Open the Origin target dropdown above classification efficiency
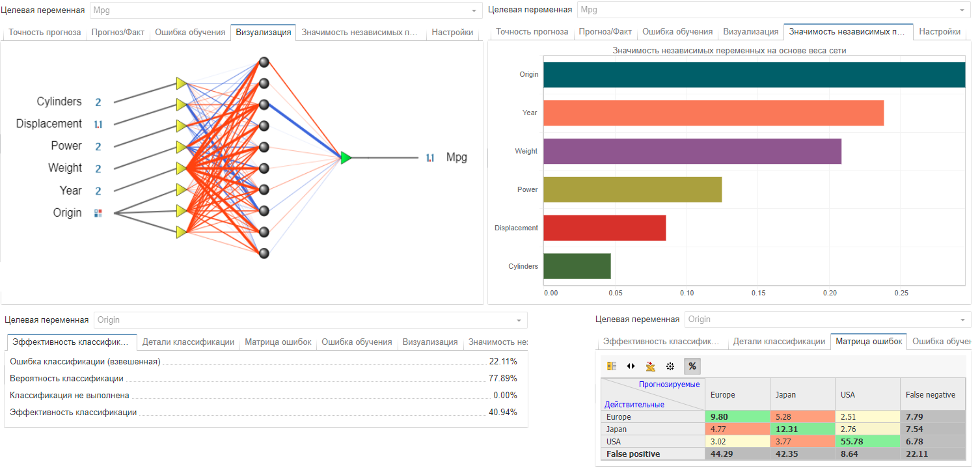The height and width of the screenshot is (475, 980). [x=310, y=319]
